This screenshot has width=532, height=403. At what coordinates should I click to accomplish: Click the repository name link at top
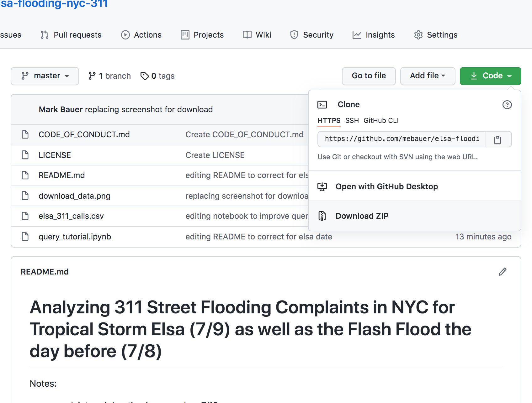pos(54,4)
